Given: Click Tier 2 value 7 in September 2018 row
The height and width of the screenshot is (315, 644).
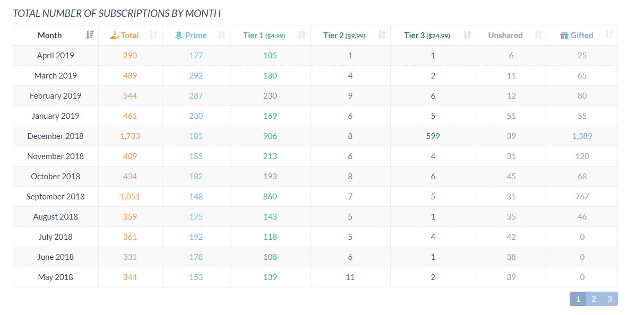Looking at the screenshot, I should pos(350,196).
